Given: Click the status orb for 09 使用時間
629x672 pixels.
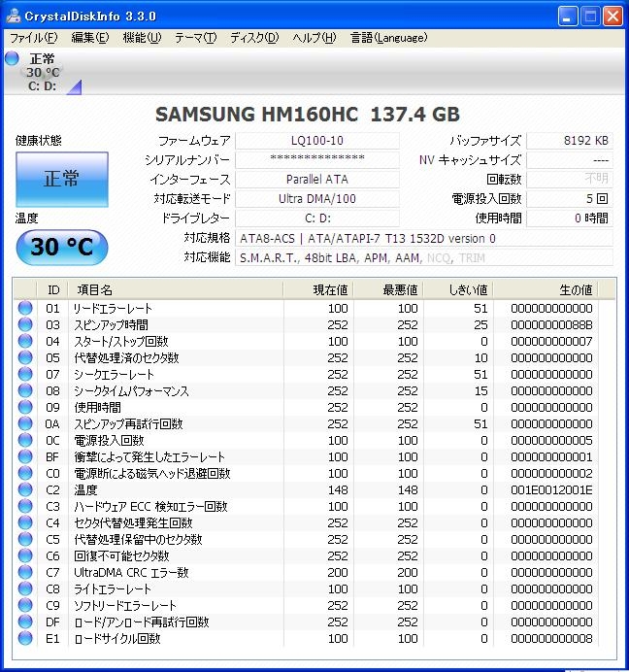Looking at the screenshot, I should click(x=25, y=407).
